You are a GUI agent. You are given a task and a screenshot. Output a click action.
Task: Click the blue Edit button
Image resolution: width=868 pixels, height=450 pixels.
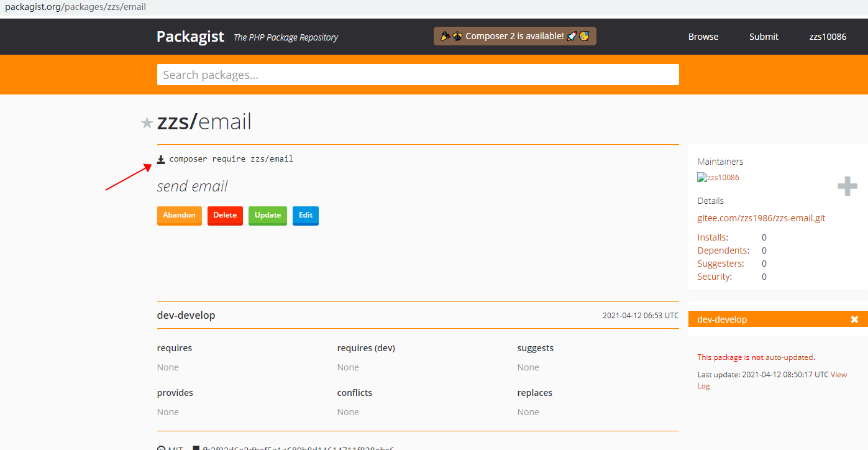coord(306,215)
